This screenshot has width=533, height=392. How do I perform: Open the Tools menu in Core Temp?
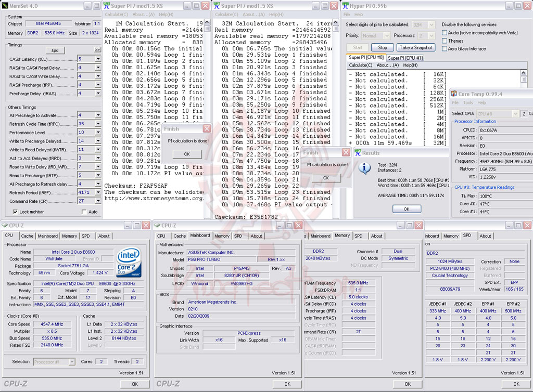click(x=469, y=103)
